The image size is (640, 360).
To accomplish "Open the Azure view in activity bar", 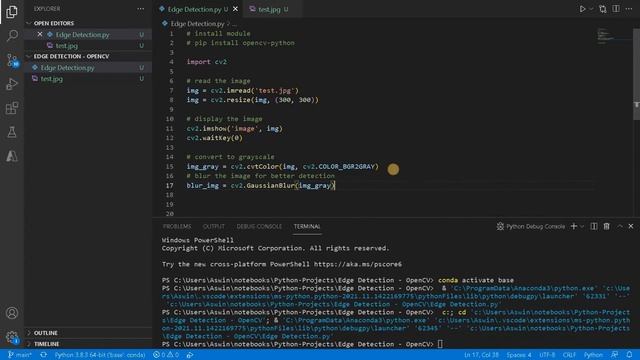I will 12,156.
